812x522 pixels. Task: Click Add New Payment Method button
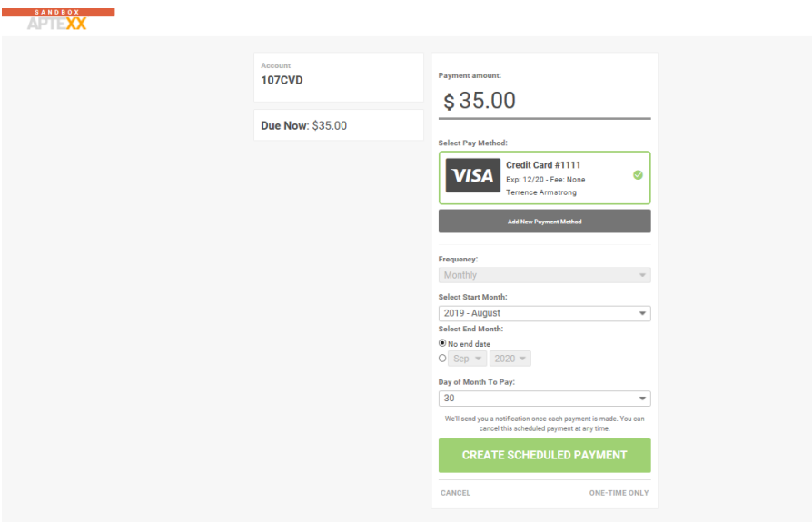544,222
